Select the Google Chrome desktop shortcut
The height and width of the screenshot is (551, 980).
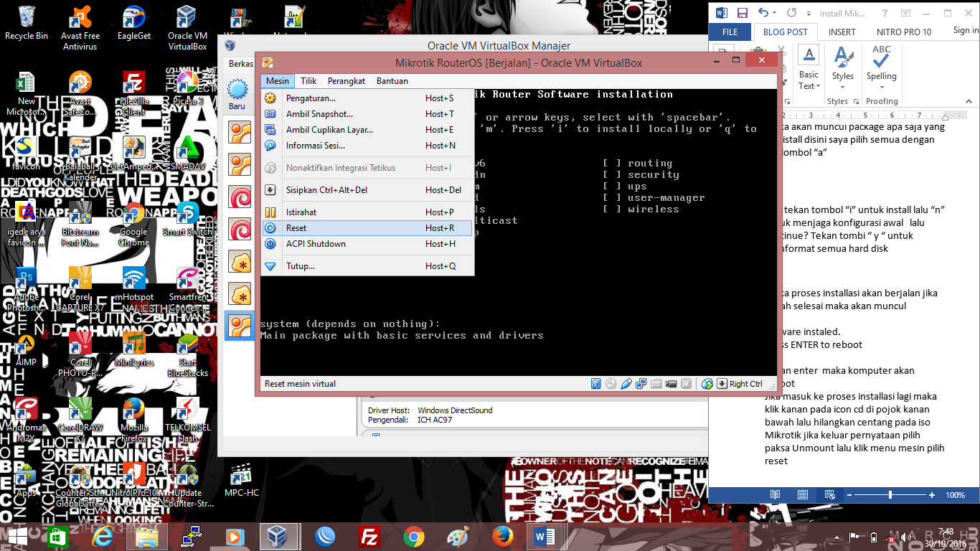pyautogui.click(x=133, y=225)
